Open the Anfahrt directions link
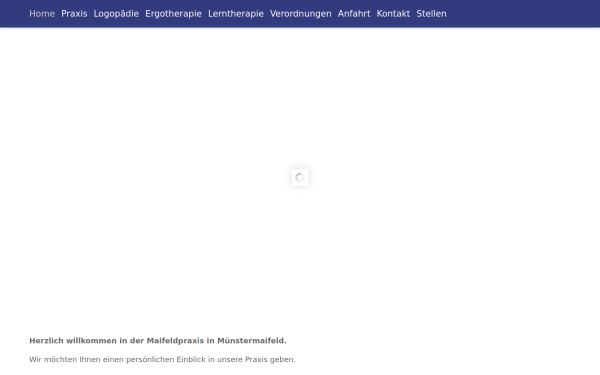The height and width of the screenshot is (375, 600). 354,14
